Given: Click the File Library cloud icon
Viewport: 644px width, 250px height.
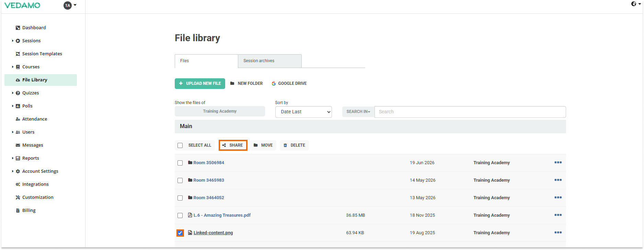Looking at the screenshot, I should 18,80.
